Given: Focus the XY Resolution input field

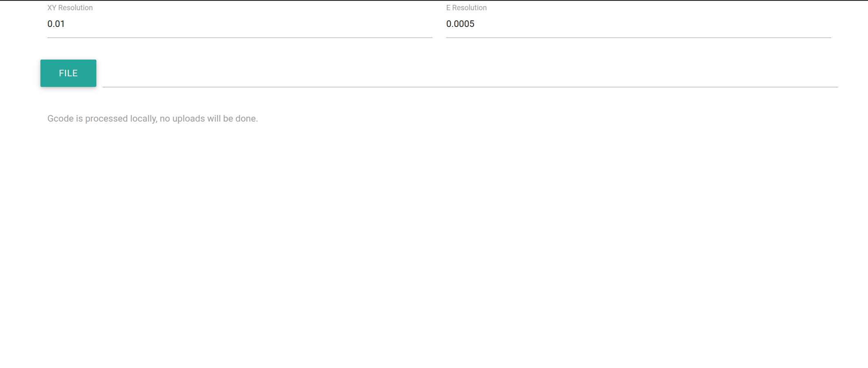Looking at the screenshot, I should [x=239, y=24].
